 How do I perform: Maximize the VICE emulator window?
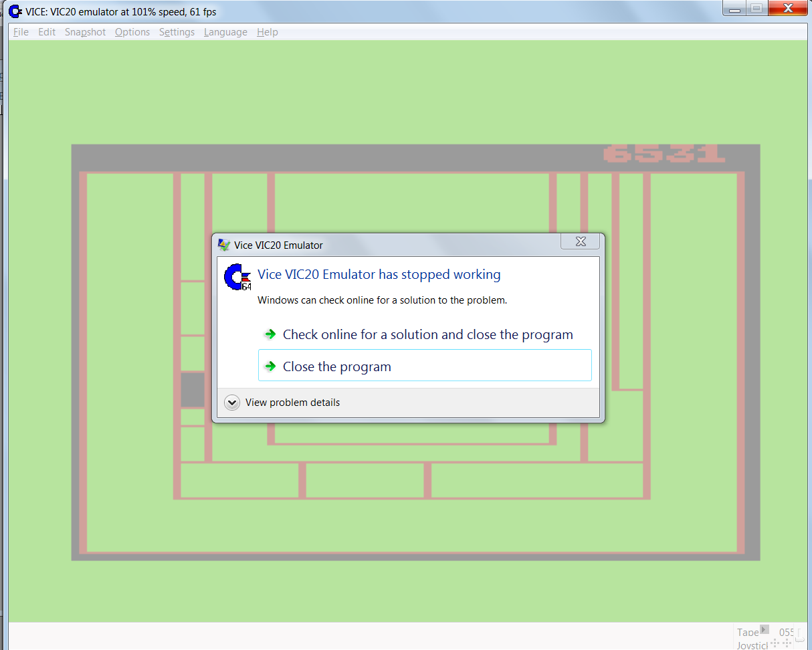click(x=756, y=9)
